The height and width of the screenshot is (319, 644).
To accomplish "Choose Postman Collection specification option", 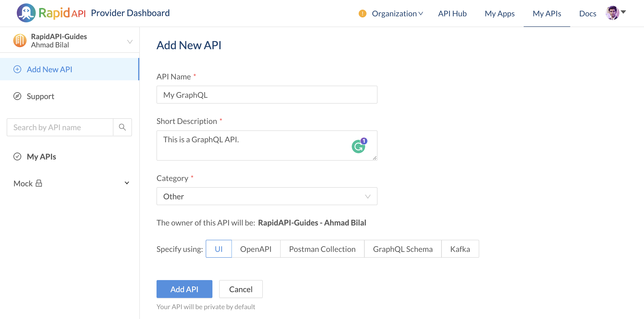I will tap(322, 249).
